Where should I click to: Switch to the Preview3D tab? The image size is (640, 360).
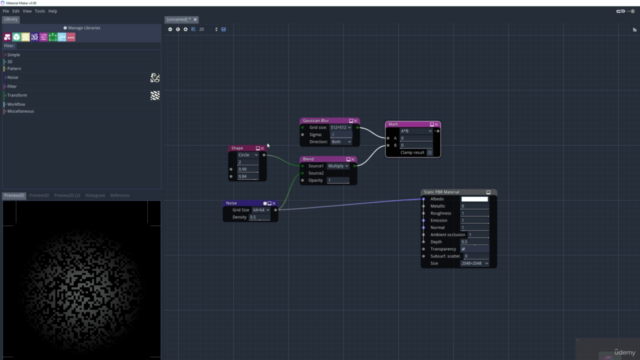coord(39,196)
